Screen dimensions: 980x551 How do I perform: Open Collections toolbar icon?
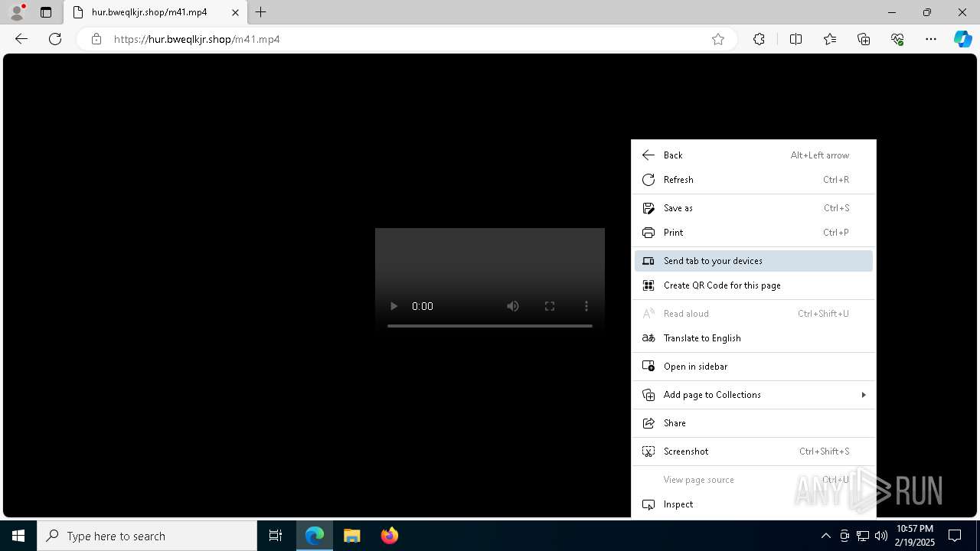pos(864,39)
